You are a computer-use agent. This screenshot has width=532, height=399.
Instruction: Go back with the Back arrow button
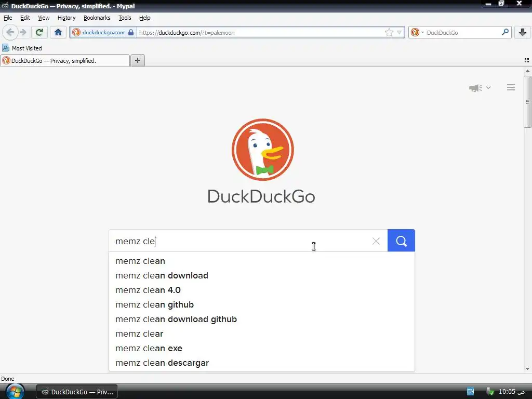pos(10,33)
